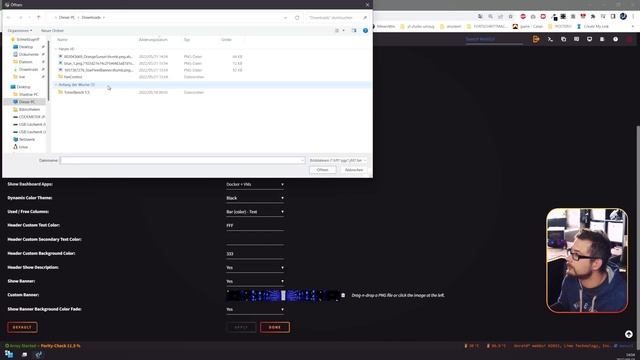Screen dimensions: 640x360
Task: Click the browser three-dot menu
Action: pos(633,16)
